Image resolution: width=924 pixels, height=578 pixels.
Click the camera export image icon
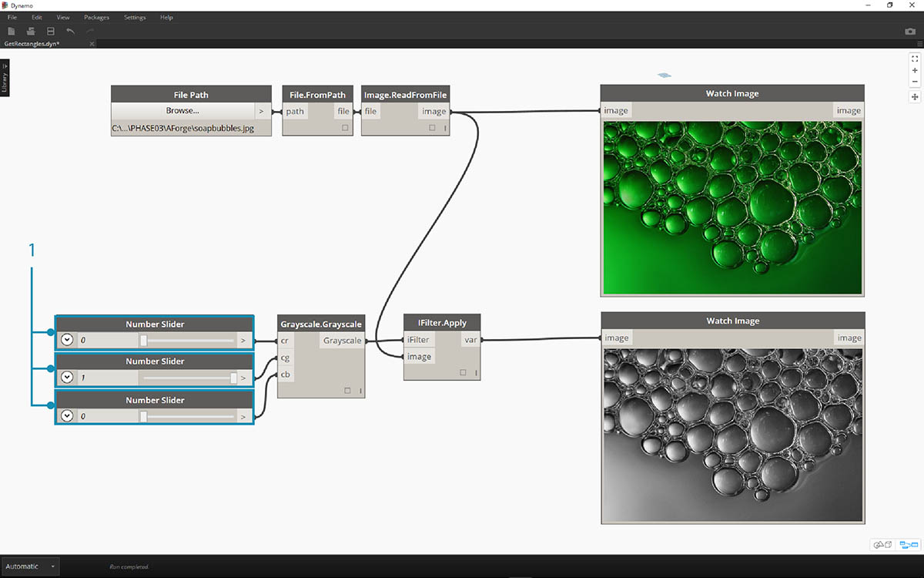click(x=910, y=32)
